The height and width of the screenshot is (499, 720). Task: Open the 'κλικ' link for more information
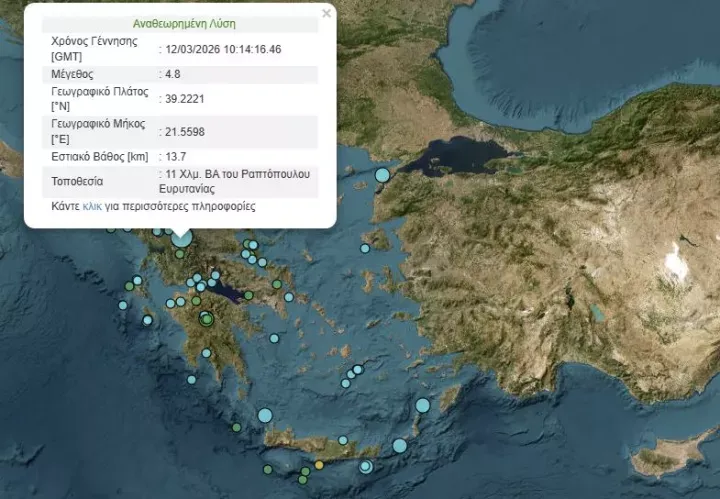coord(92,207)
